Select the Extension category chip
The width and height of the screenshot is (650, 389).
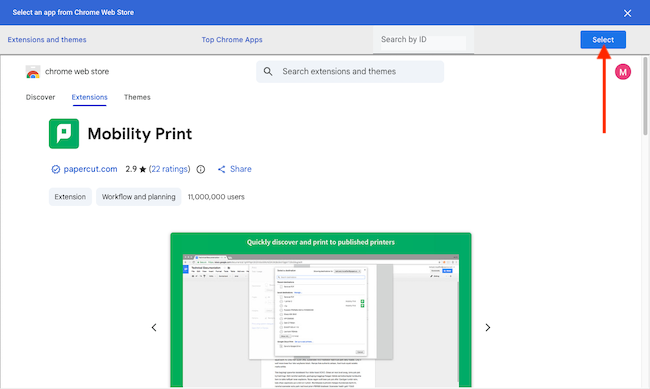(70, 197)
